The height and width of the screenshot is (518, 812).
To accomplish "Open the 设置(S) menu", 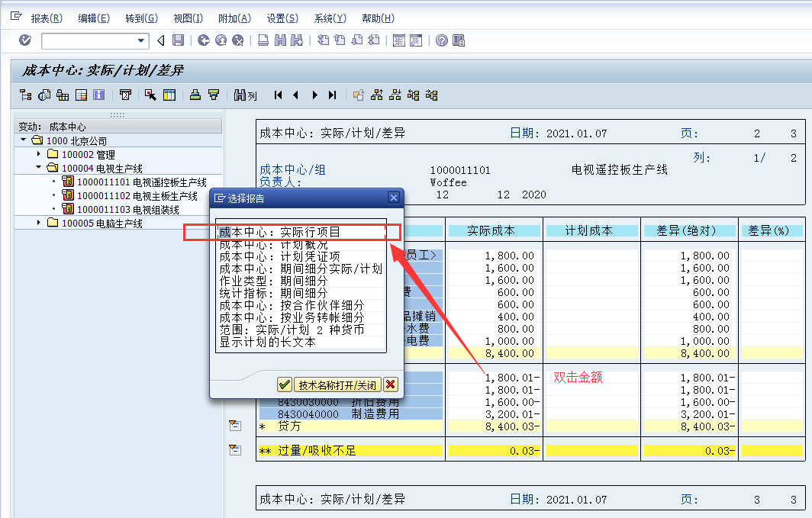I will pyautogui.click(x=282, y=18).
